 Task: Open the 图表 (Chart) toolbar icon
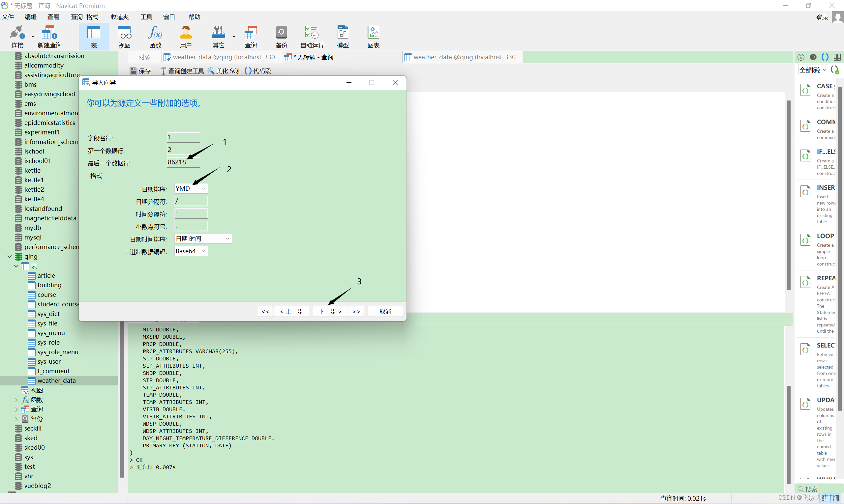[373, 36]
